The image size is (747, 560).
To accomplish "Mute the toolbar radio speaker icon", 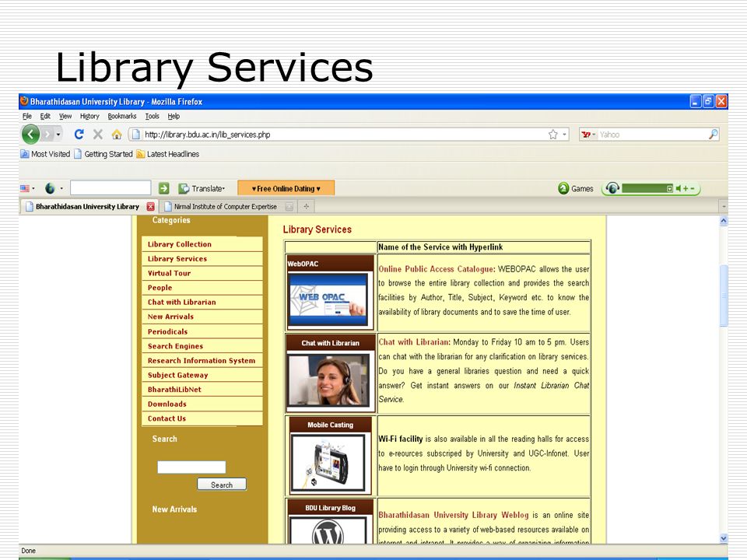I will click(678, 188).
